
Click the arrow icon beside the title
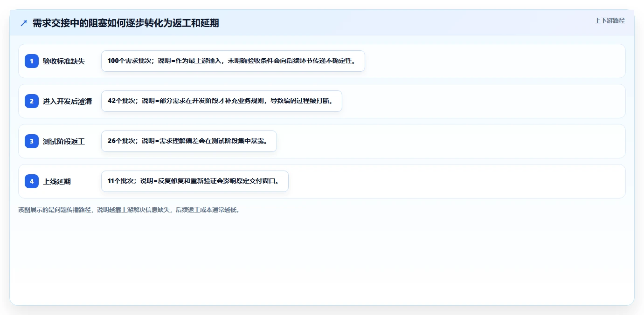click(24, 23)
